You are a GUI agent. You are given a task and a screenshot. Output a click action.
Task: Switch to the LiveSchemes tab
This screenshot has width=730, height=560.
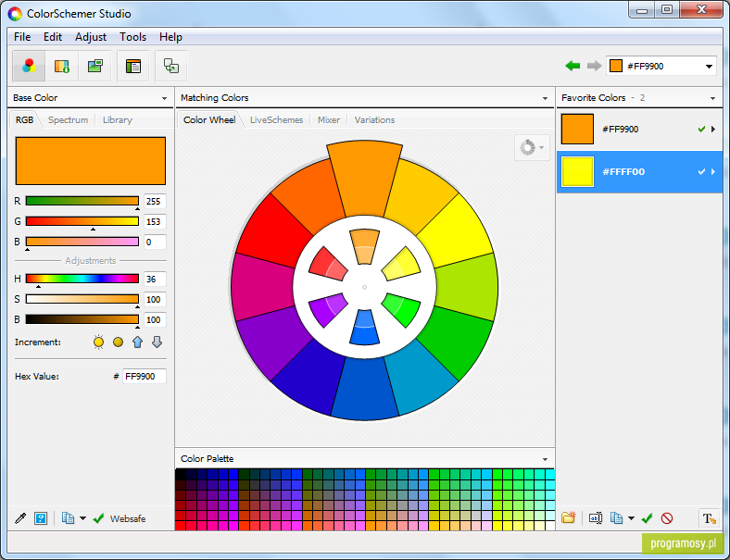point(277,120)
